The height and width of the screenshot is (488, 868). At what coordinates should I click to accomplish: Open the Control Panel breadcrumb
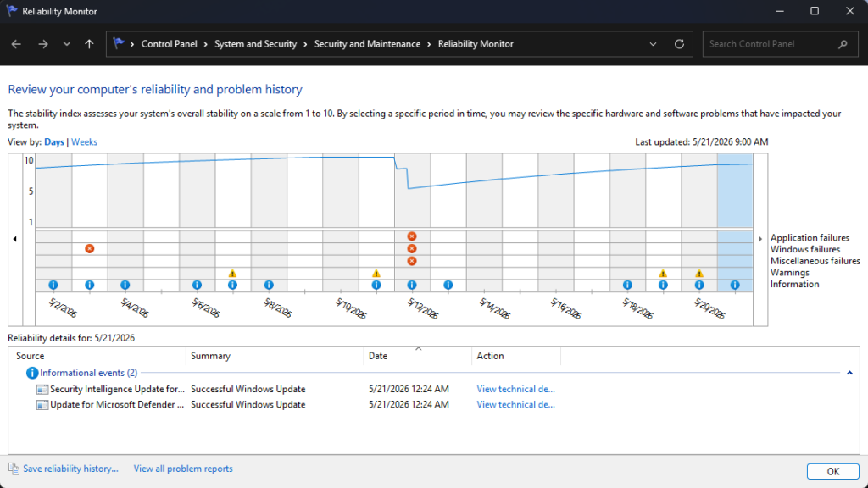(x=169, y=44)
